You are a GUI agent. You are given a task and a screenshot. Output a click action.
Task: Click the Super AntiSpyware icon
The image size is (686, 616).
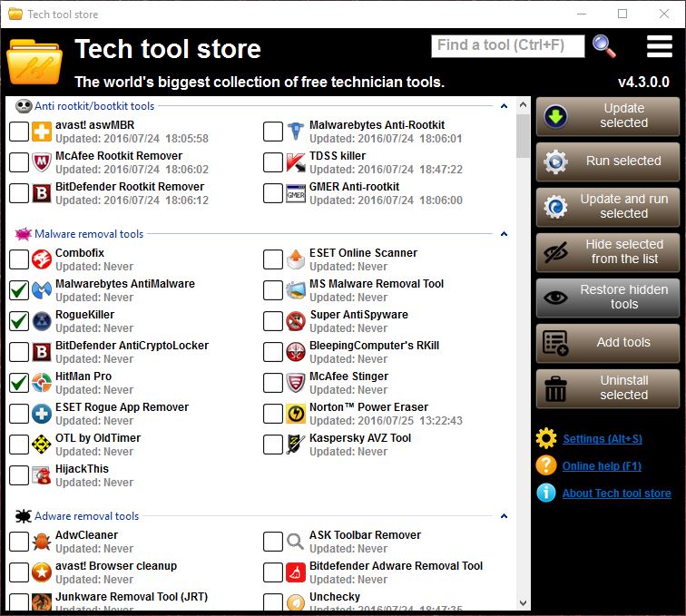click(296, 321)
